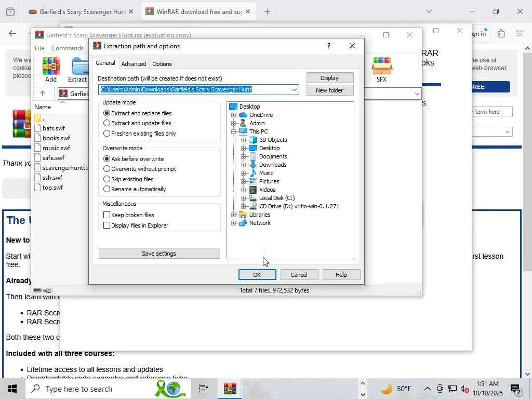This screenshot has height=399, width=532.
Task: Click the SFX toolbar icon in WinRAR
Action: click(382, 70)
